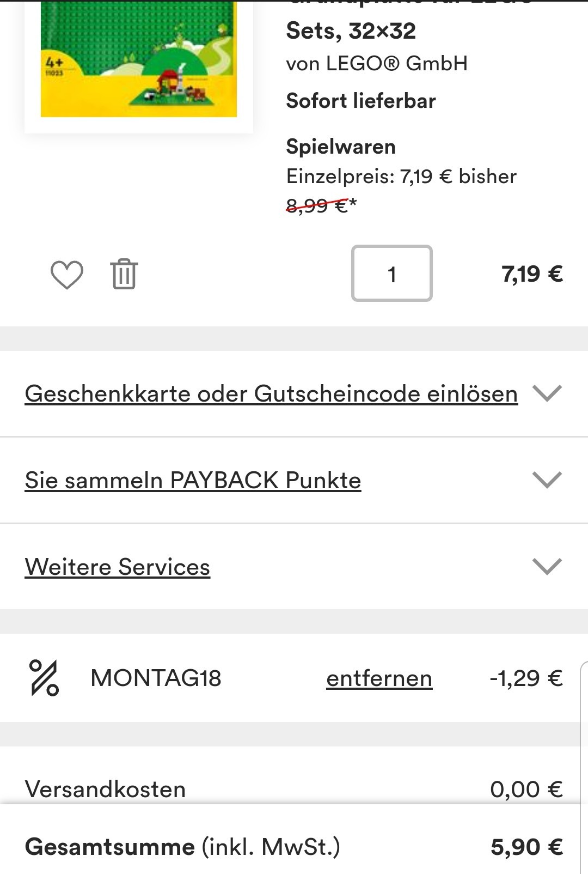
Task: Expand chevron next to Weitere Services
Action: (x=547, y=566)
